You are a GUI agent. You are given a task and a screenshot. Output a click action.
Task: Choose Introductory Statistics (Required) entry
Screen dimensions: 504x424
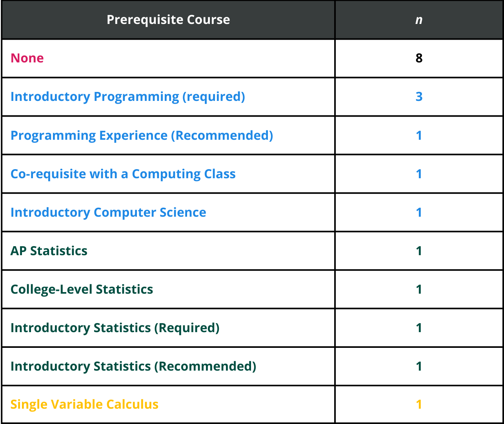(x=115, y=328)
